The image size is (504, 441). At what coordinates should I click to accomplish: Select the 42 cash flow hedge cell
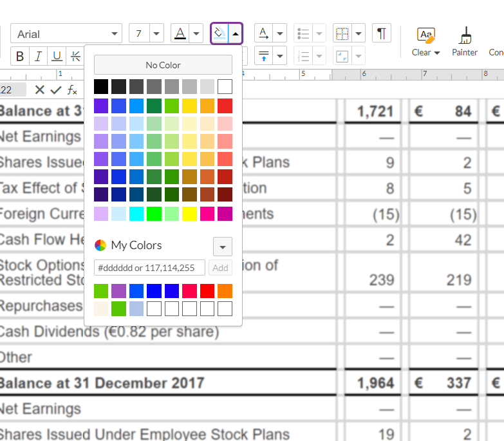pyautogui.click(x=443, y=240)
